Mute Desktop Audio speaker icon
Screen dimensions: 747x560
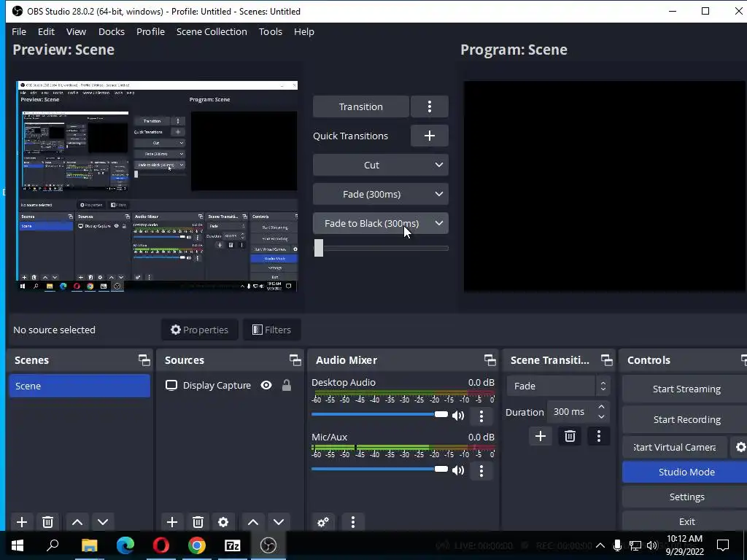pos(458,416)
